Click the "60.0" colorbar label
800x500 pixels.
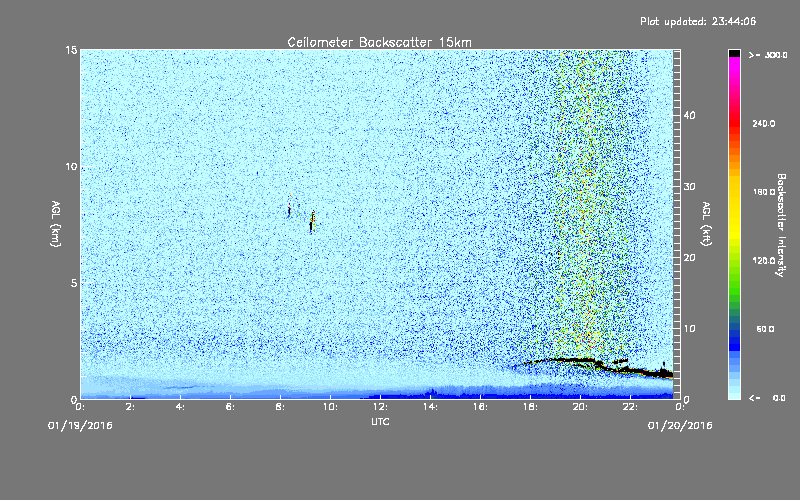[765, 329]
